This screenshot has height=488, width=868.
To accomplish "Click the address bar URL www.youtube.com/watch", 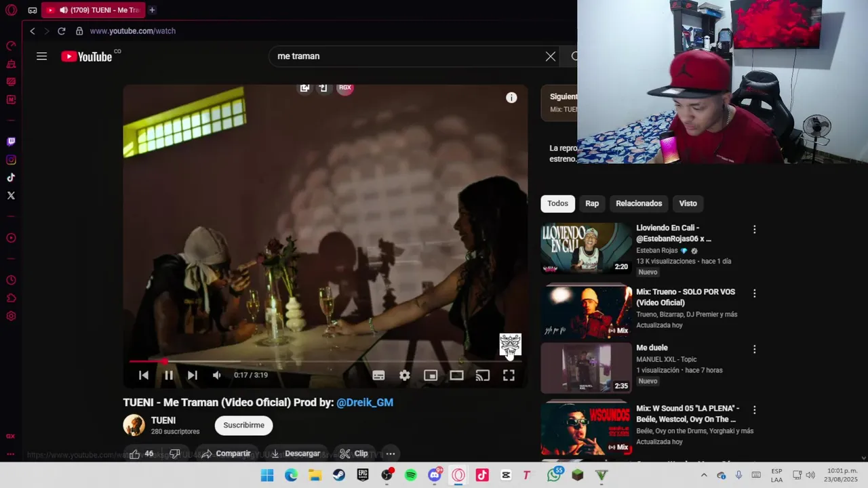I will tap(133, 31).
